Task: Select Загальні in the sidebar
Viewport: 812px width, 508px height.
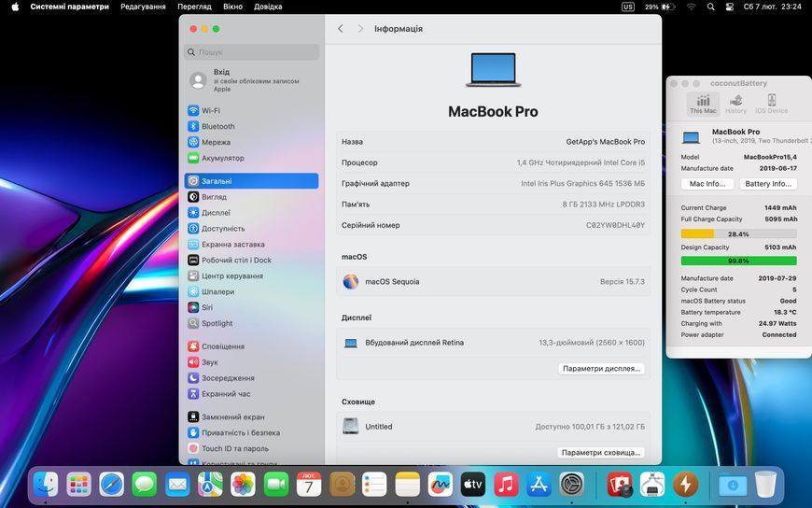Action: click(252, 181)
